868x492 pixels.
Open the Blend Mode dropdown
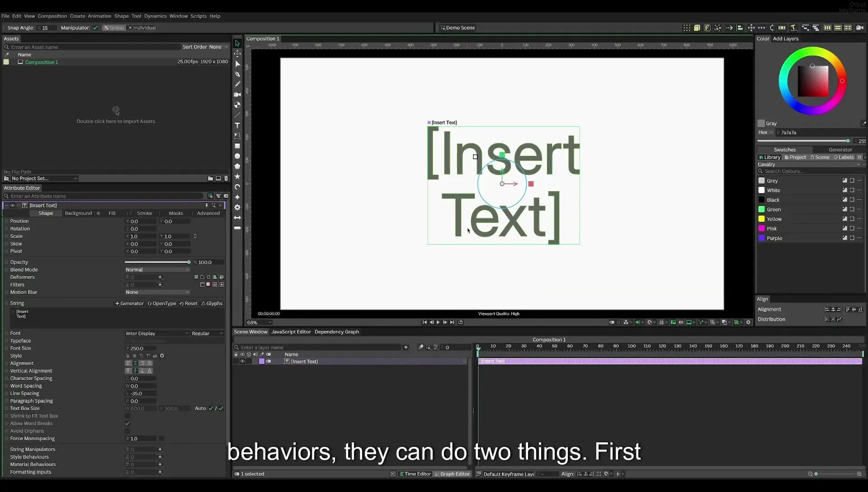157,270
